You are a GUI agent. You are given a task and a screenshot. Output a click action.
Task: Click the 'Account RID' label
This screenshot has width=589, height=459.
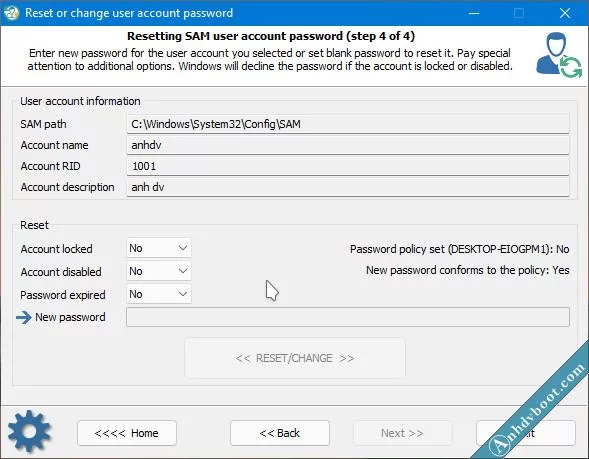click(x=50, y=166)
